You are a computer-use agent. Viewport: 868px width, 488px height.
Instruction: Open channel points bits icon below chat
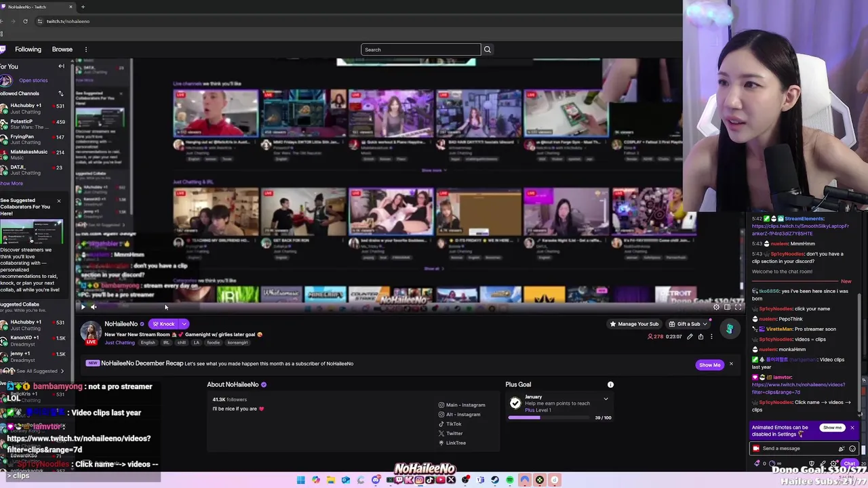757,464
